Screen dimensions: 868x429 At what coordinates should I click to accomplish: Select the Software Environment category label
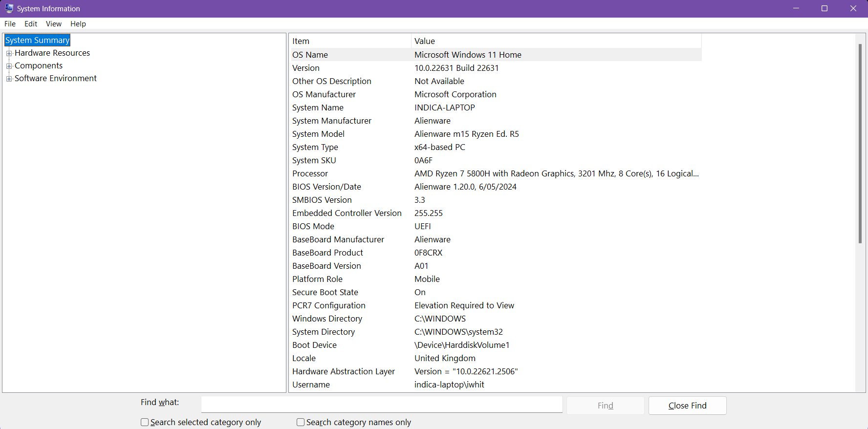[56, 78]
